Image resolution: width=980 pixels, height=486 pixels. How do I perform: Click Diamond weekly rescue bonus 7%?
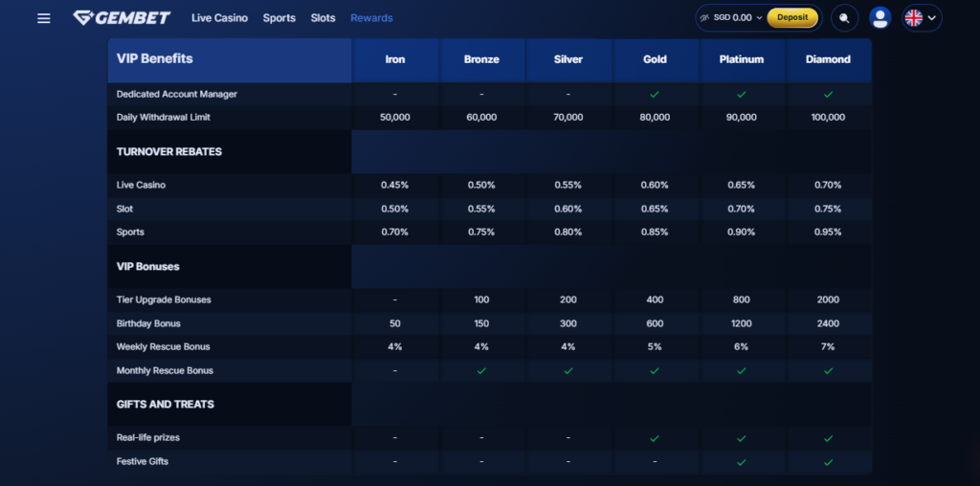pos(828,346)
